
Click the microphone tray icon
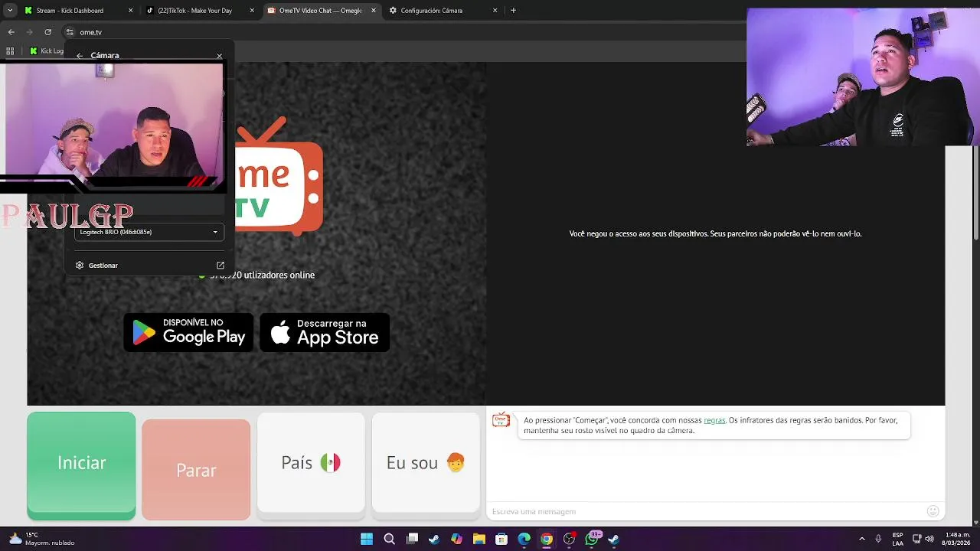click(x=878, y=539)
